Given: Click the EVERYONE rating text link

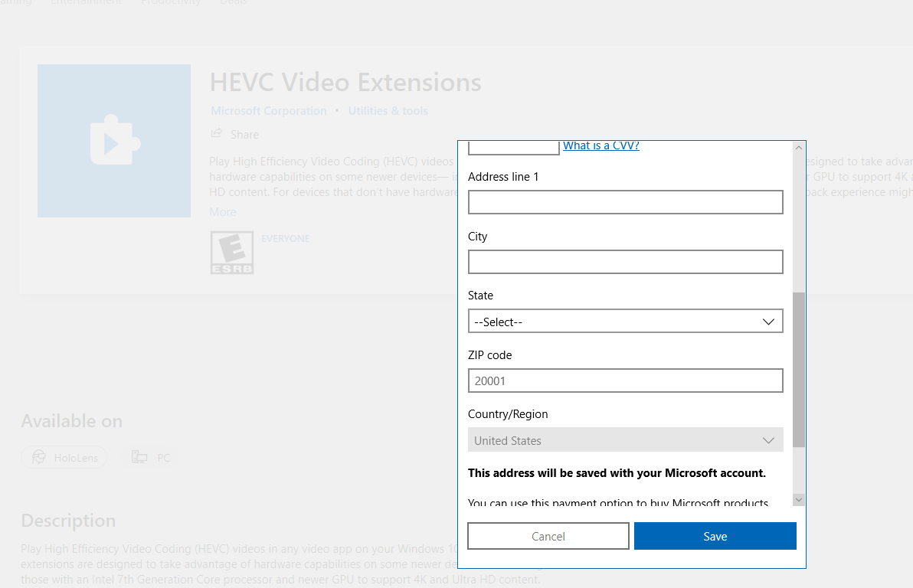Looking at the screenshot, I should point(285,239).
